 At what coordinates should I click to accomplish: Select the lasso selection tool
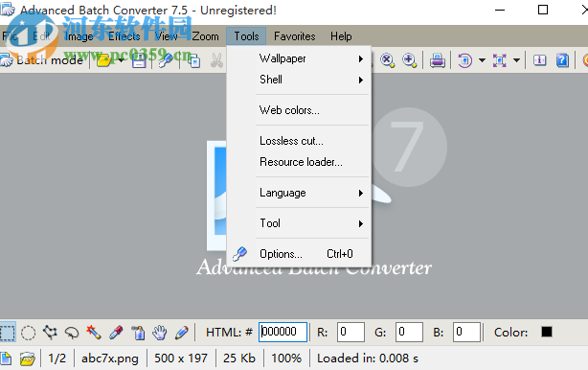point(72,333)
